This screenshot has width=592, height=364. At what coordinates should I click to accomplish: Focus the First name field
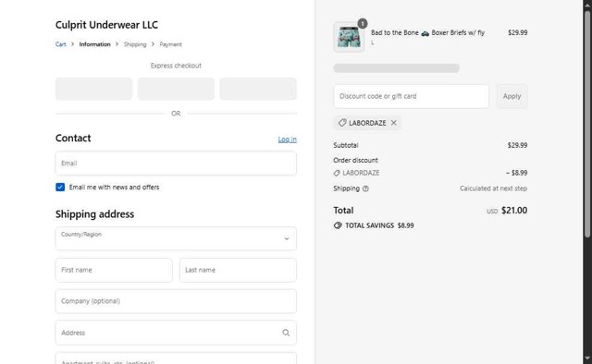pyautogui.click(x=114, y=270)
